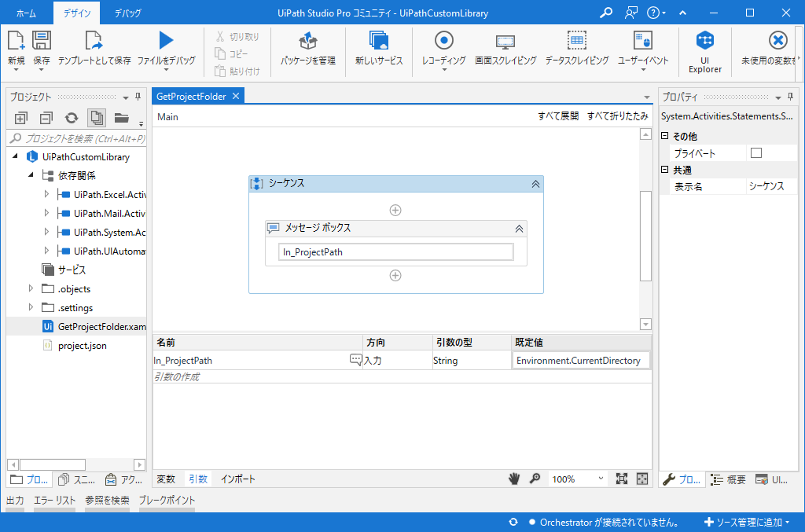
Task: Click the 新規 (New) file icon
Action: point(16,41)
